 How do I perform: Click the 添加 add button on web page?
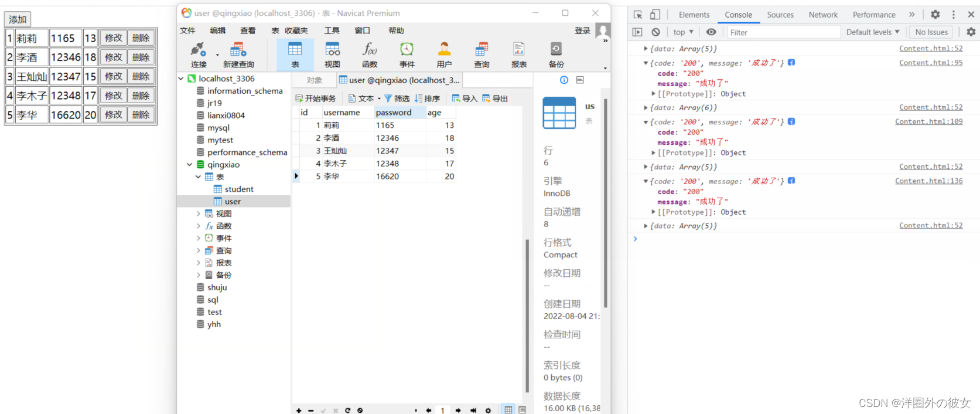pos(18,19)
